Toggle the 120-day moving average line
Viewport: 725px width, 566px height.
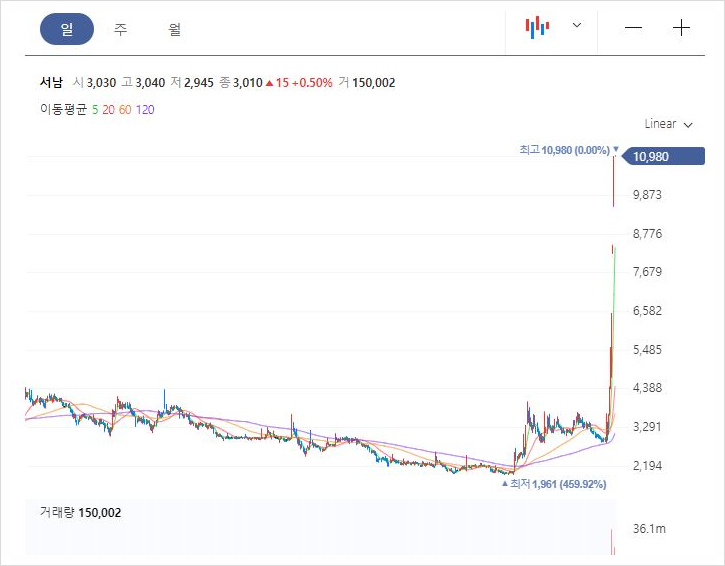pos(145,110)
